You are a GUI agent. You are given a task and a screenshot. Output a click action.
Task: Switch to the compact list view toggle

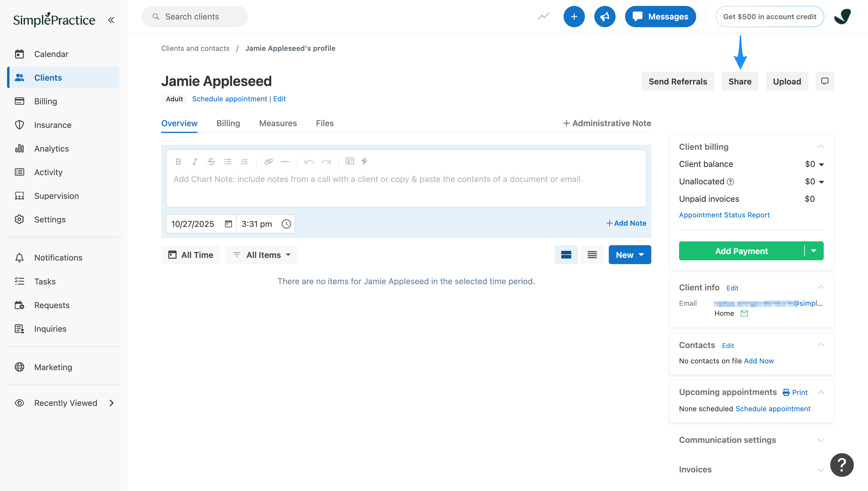(x=592, y=255)
